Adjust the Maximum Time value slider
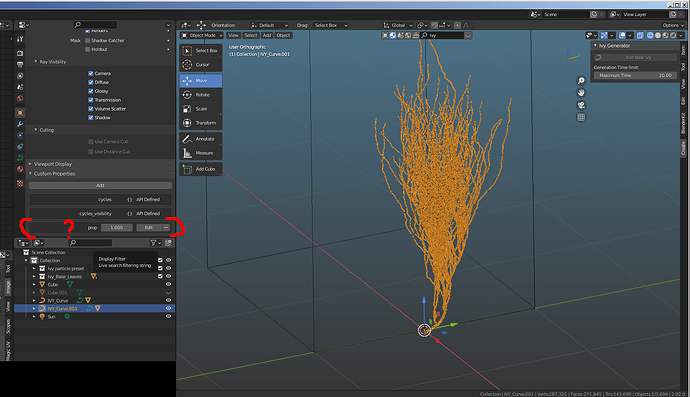Viewport: 690px width, 397px height. [x=635, y=76]
